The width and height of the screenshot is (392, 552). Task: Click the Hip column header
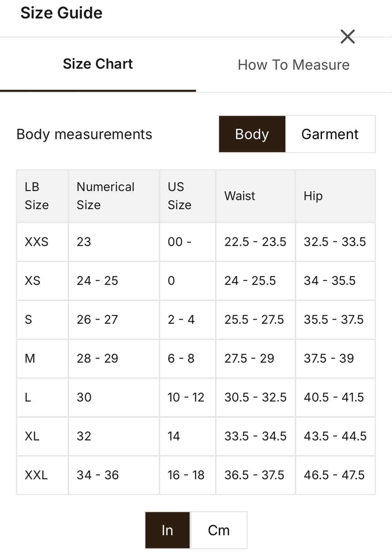coord(313,196)
